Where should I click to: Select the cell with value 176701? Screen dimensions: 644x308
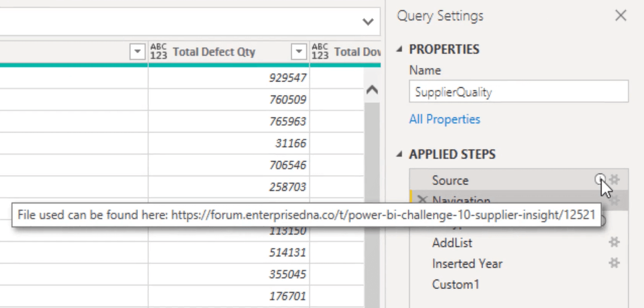[229, 296]
